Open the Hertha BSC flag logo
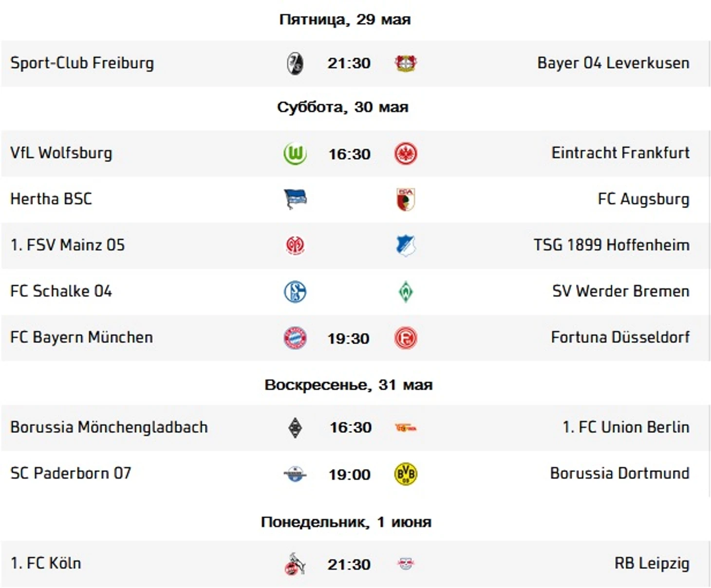Screen dimensions: 711x588 (x=295, y=199)
